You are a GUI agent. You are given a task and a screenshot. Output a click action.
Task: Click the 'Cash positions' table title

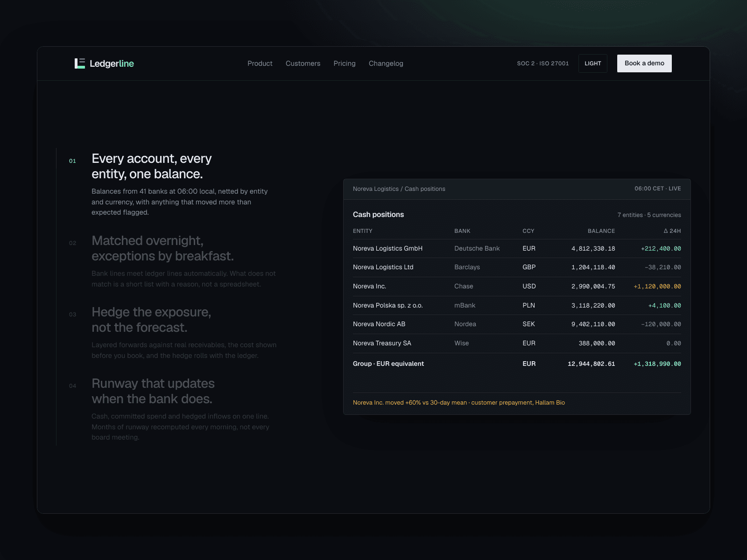click(x=378, y=215)
